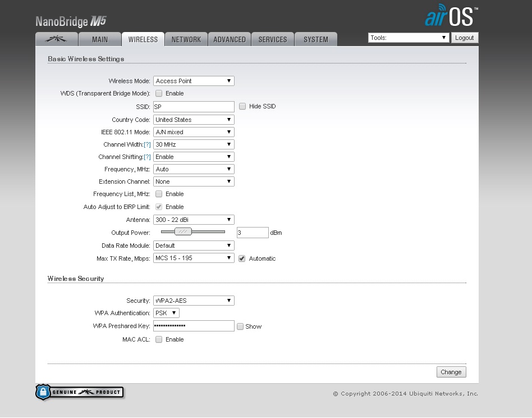532x418 pixels.
Task: Expand the Extension Channel dropdown
Action: 194,181
